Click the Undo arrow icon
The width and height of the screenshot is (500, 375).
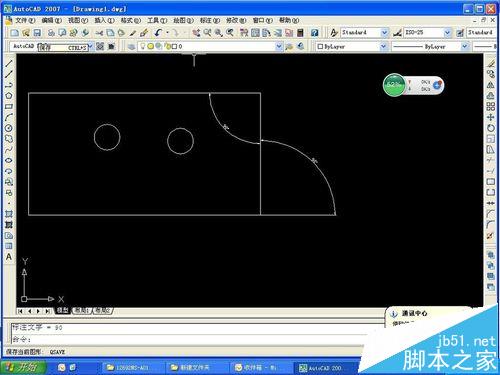[158, 33]
